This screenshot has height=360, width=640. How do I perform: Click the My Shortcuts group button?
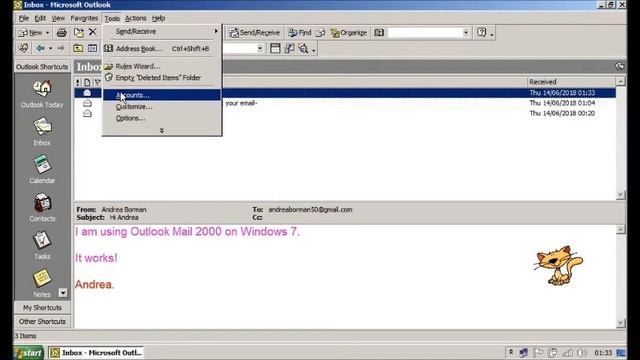pos(42,307)
